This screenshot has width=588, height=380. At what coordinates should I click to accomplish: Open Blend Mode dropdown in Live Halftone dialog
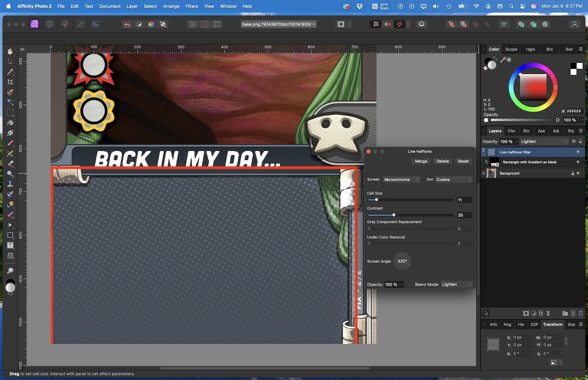click(x=456, y=284)
